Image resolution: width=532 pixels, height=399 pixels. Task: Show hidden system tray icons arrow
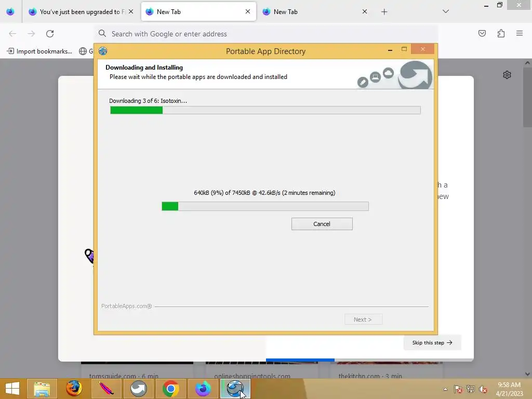coord(445,389)
